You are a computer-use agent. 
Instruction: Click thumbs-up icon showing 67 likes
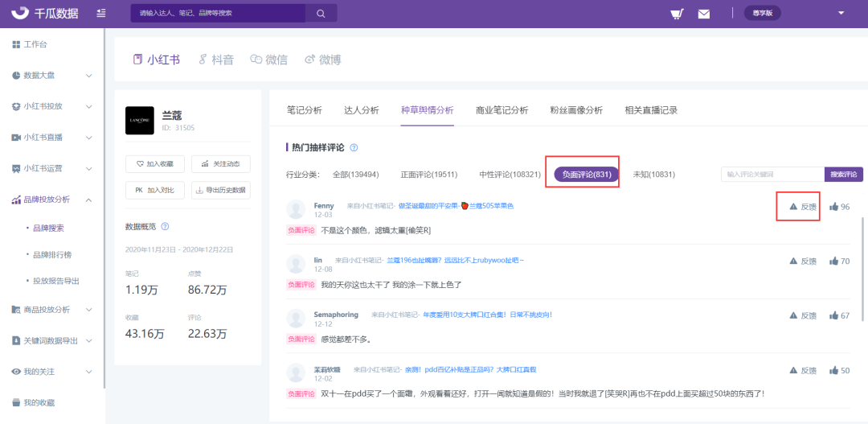(833, 315)
